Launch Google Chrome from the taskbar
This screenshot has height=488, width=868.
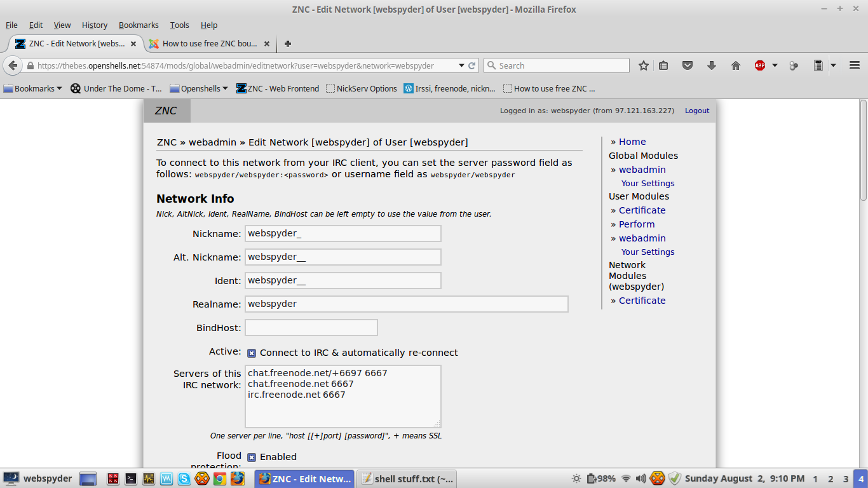[x=219, y=478]
